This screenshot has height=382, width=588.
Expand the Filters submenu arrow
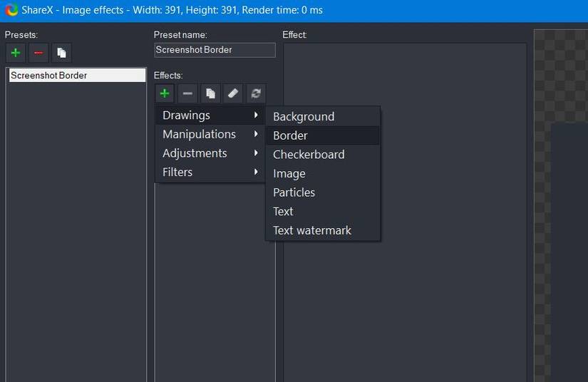[256, 172]
